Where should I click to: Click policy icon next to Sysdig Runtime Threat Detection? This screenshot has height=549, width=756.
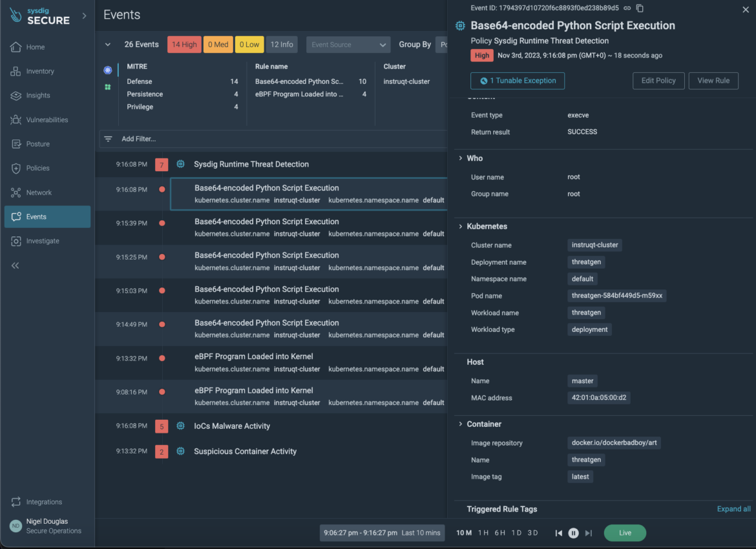(x=180, y=164)
